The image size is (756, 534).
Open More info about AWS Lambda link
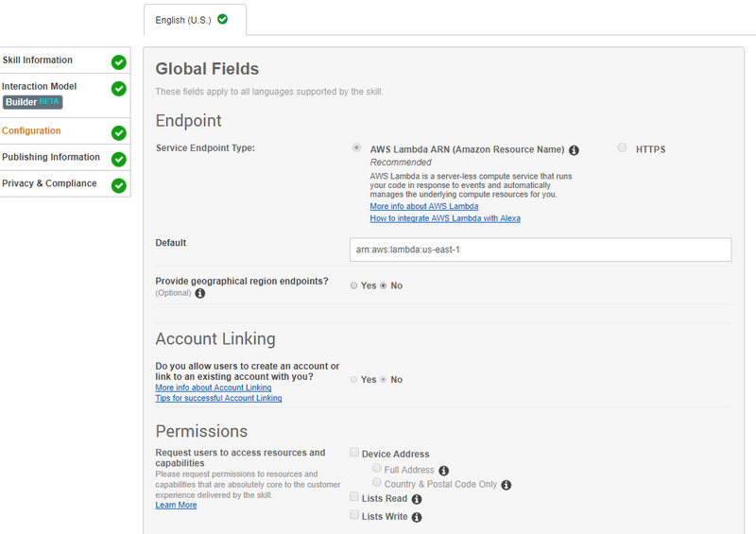click(x=423, y=206)
